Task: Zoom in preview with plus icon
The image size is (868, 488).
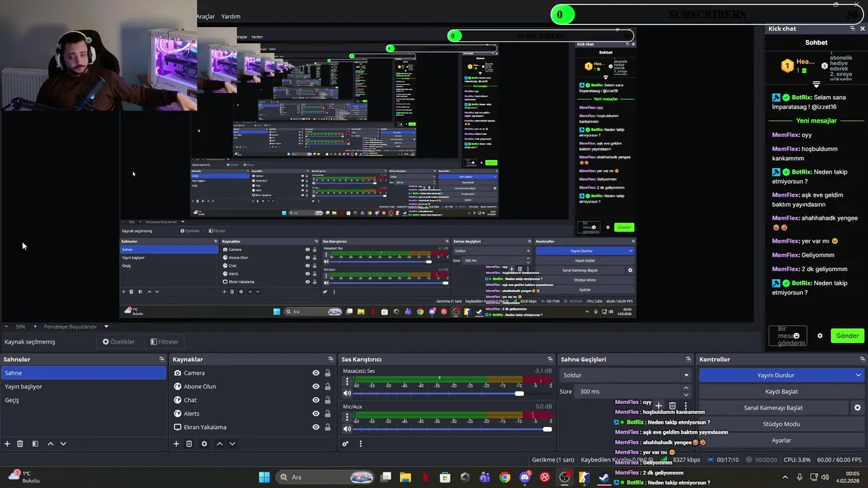Action: pos(36,326)
